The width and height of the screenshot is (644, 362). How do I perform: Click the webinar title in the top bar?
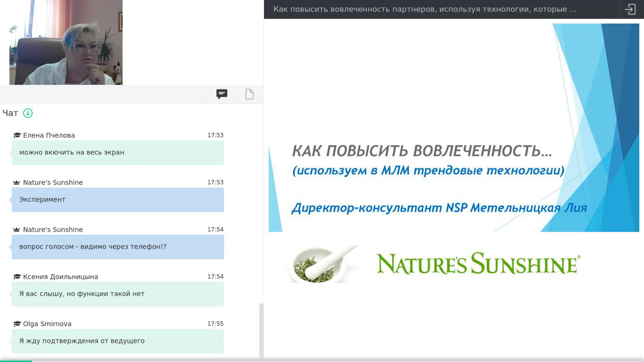pyautogui.click(x=425, y=9)
